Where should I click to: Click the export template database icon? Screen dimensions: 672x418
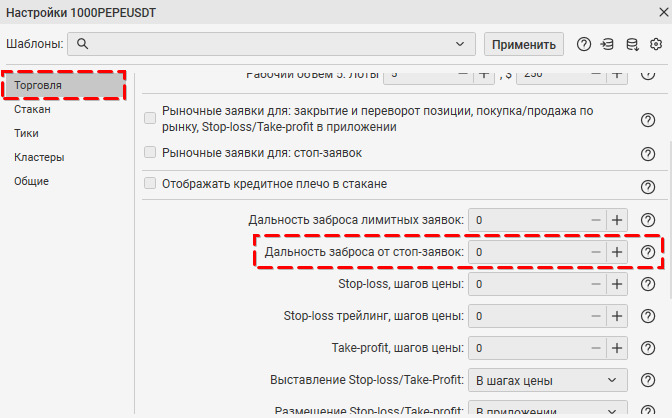click(x=632, y=44)
